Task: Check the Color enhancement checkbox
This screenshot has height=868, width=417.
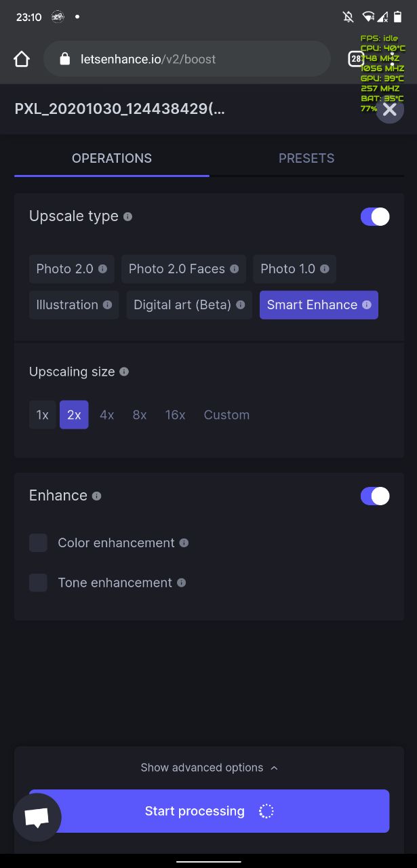Action: pos(38,542)
